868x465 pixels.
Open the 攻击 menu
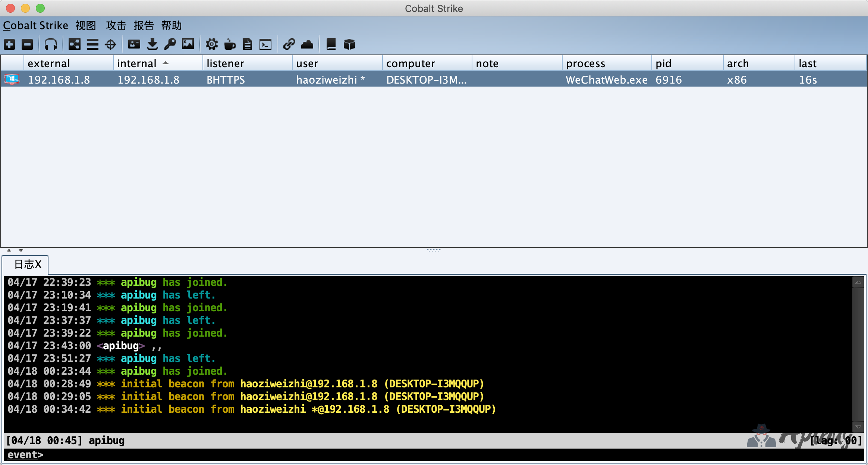click(116, 25)
